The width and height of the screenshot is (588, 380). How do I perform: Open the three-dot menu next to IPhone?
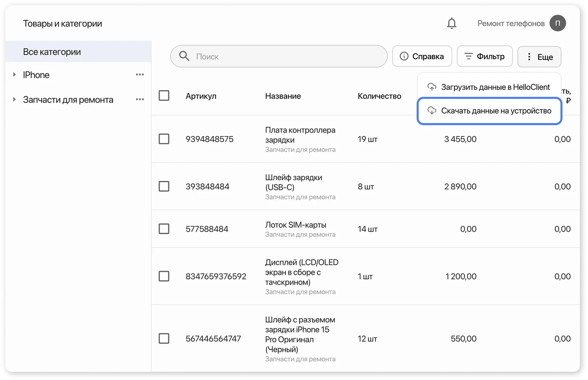[140, 74]
